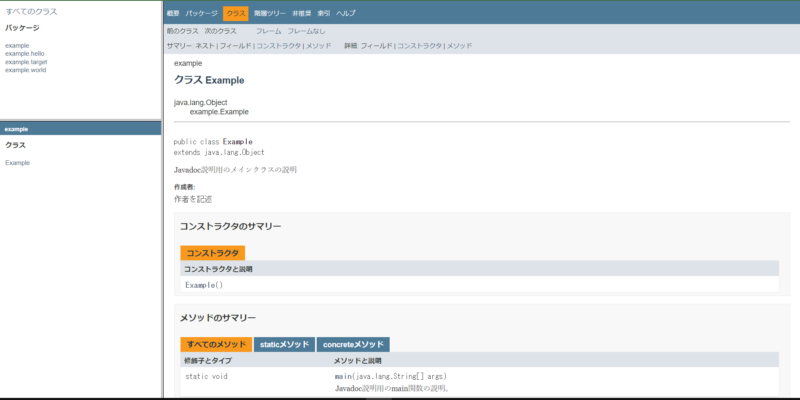The width and height of the screenshot is (800, 400).
Task: Switch to the concreteメソッド tab
Action: (x=353, y=344)
